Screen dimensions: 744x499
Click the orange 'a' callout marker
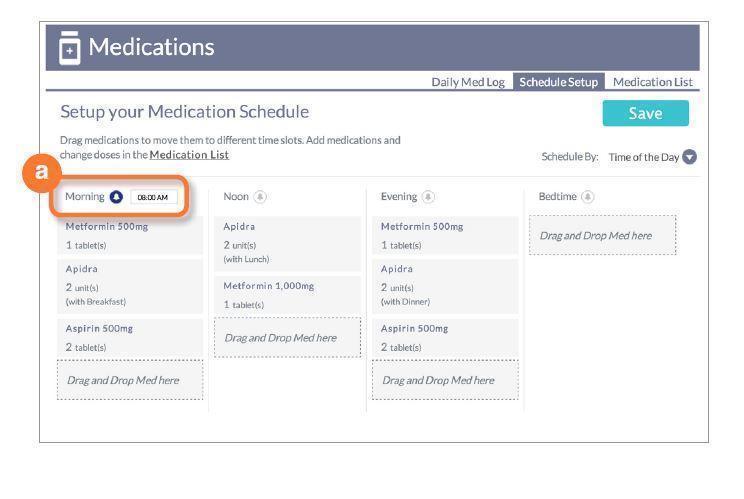click(41, 172)
